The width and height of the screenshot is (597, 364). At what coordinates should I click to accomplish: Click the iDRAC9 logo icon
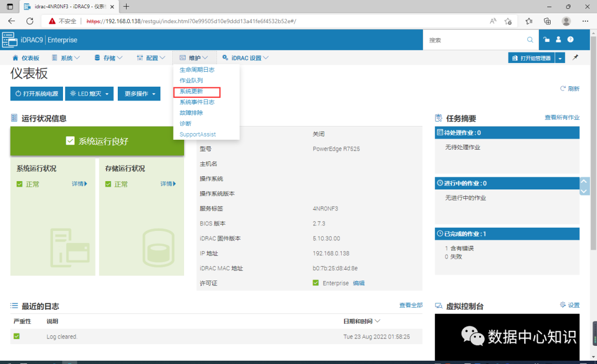9,40
